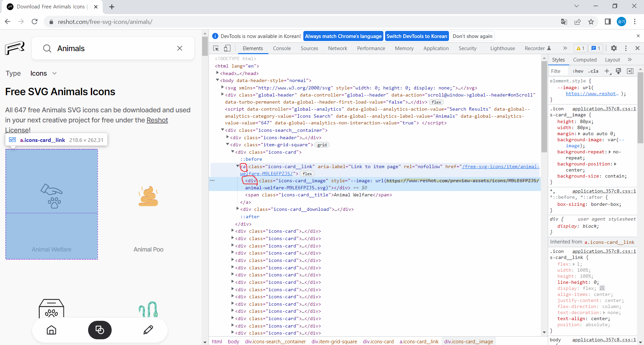
Task: Click Don't show again button
Action: tap(472, 36)
